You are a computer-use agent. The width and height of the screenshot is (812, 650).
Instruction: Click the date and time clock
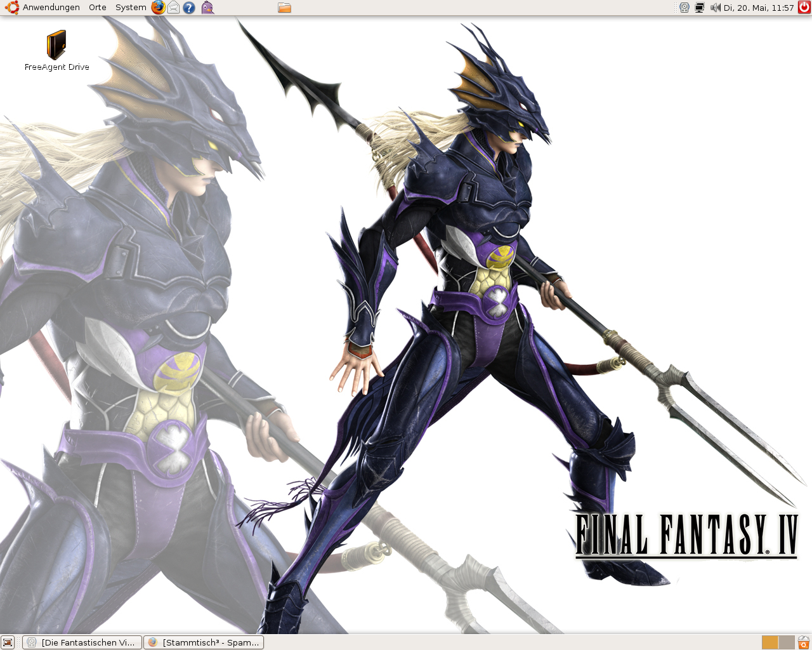759,8
